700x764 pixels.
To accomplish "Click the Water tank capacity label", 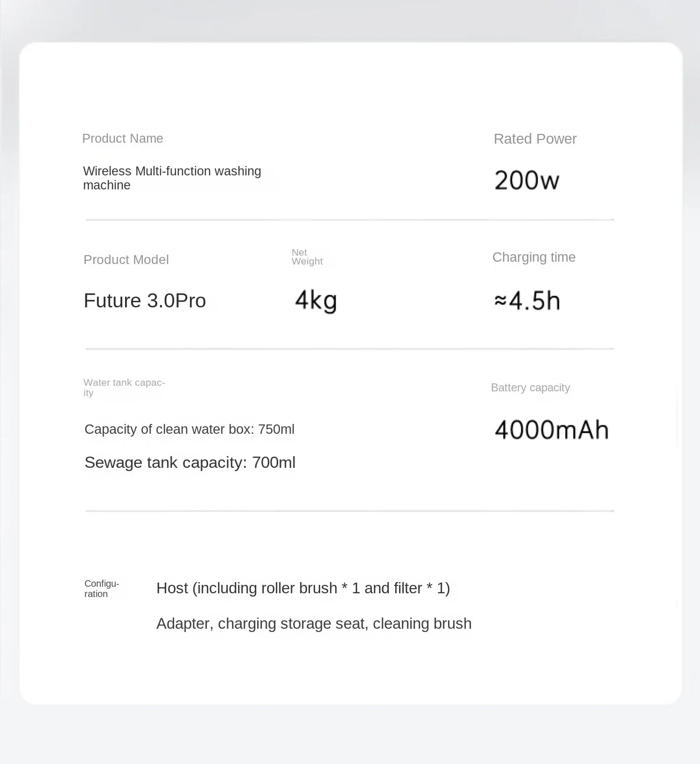I will tap(124, 388).
